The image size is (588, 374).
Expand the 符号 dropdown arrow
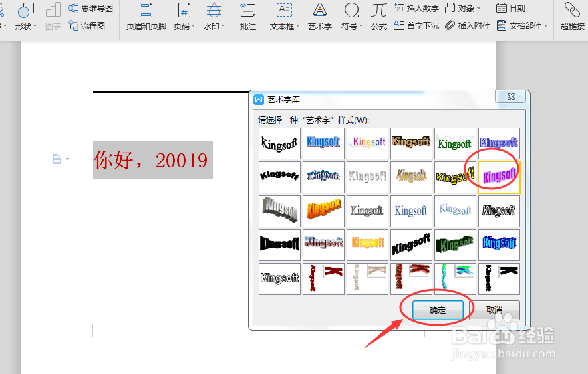point(361,26)
